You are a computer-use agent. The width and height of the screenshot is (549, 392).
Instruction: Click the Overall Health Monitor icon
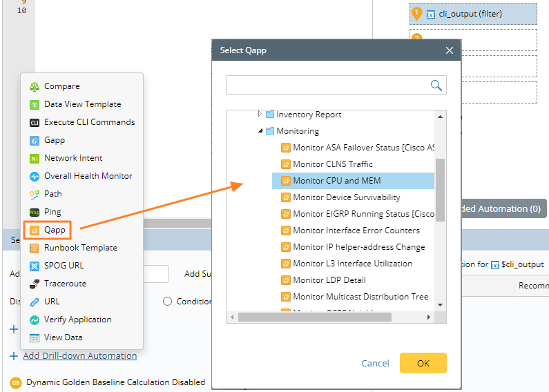click(x=35, y=176)
